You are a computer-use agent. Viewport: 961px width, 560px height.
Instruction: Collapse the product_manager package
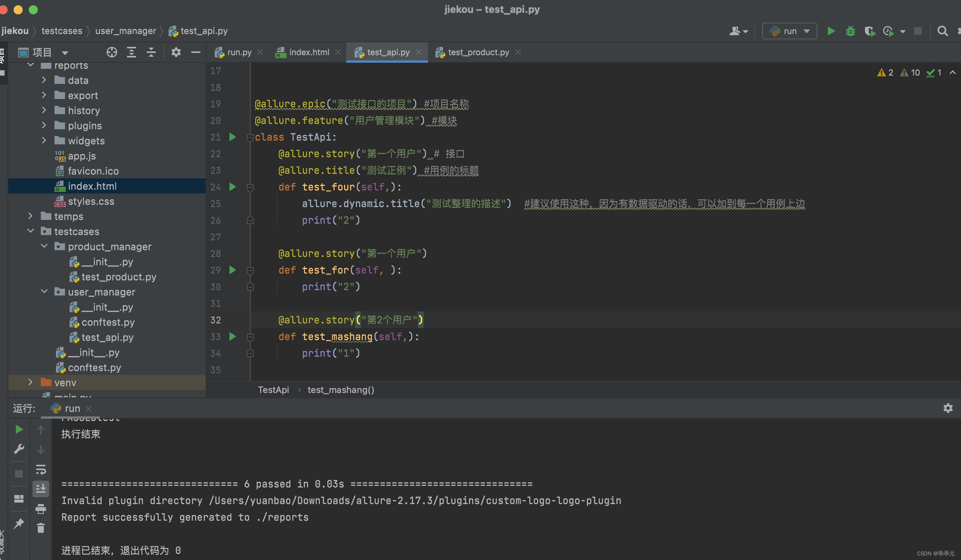(44, 246)
